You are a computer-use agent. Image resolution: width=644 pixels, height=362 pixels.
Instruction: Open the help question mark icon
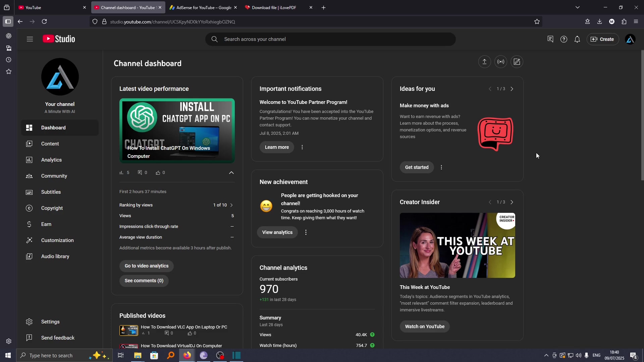(x=564, y=39)
